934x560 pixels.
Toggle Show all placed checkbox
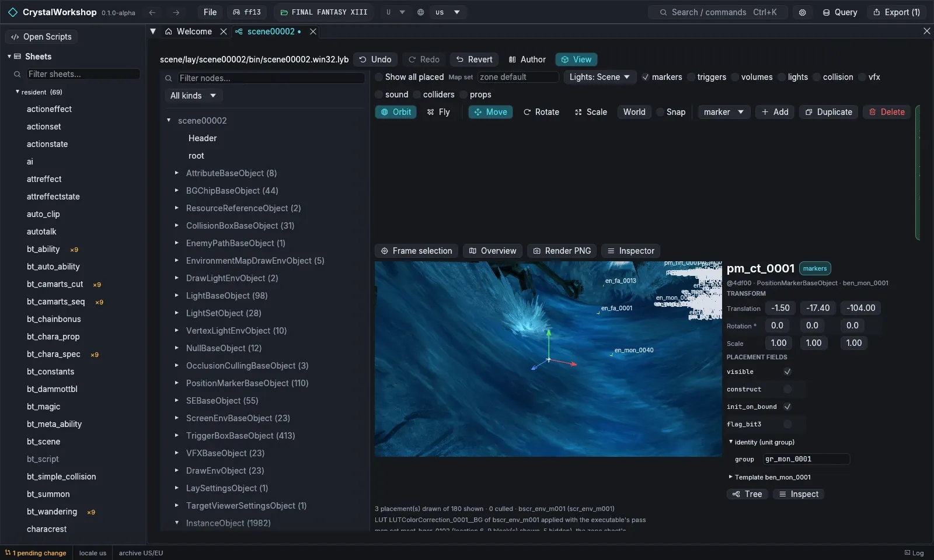point(379,77)
